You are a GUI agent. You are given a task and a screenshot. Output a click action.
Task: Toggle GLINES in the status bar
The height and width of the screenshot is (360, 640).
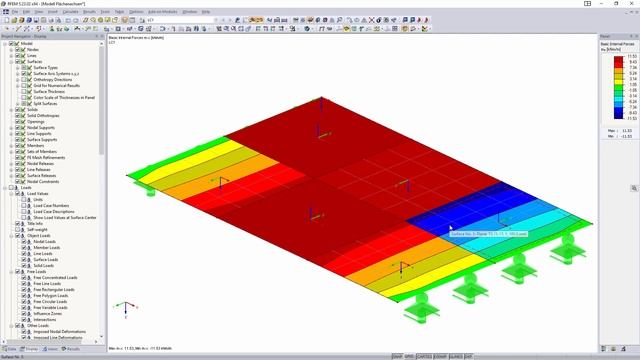point(456,357)
